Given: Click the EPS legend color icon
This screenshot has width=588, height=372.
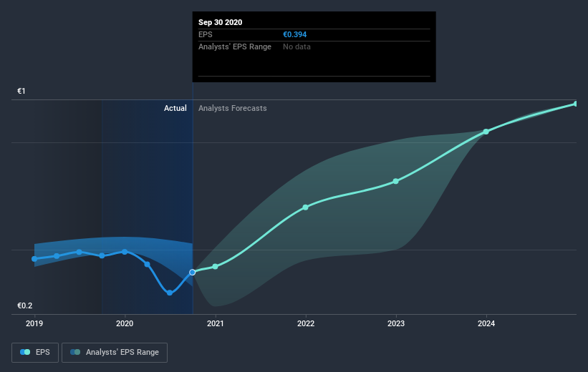Looking at the screenshot, I should pos(25,352).
